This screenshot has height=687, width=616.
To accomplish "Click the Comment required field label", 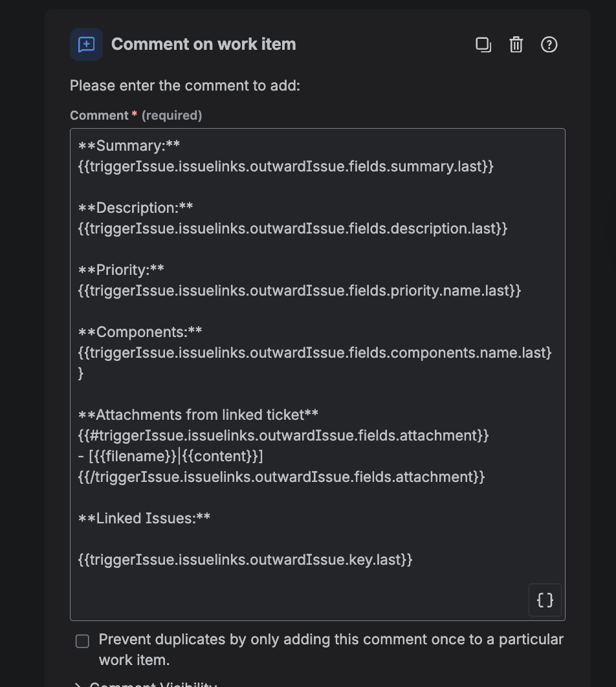I will 136,115.
